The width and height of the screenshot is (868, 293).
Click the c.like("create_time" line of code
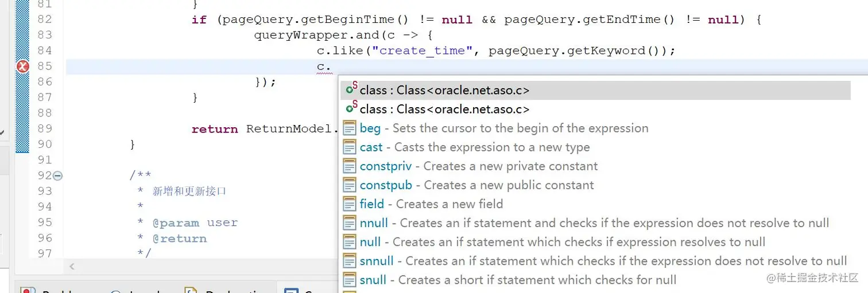coord(496,50)
